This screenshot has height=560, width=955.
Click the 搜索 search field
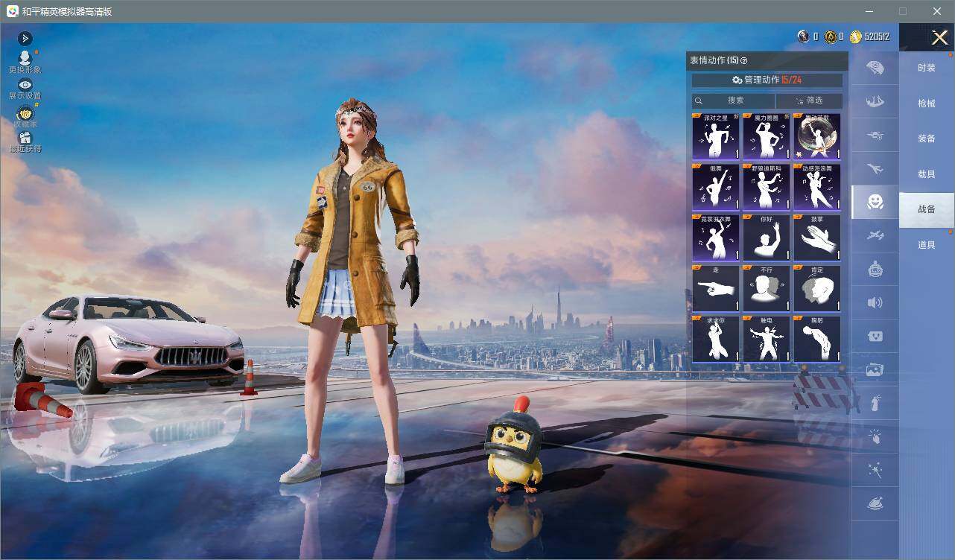(x=734, y=101)
